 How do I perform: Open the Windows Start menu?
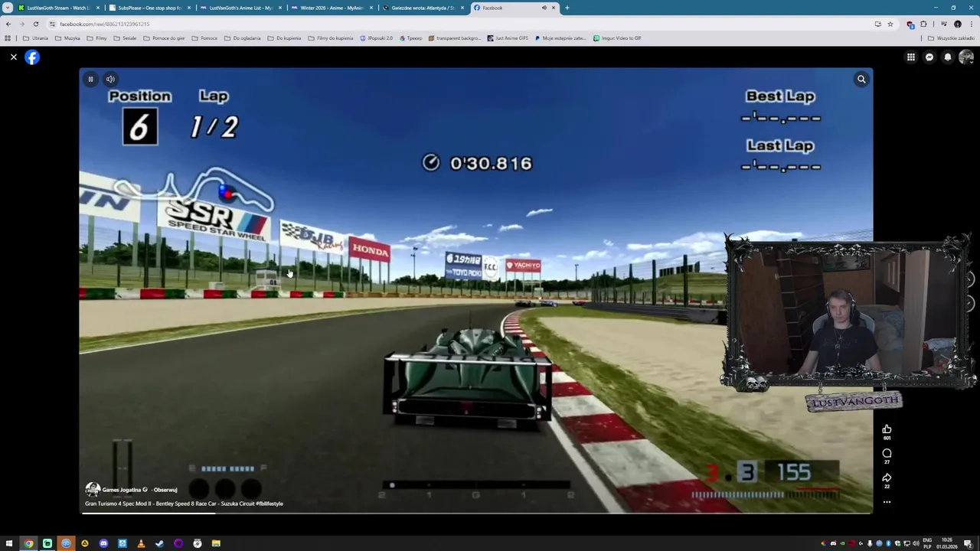[9, 543]
